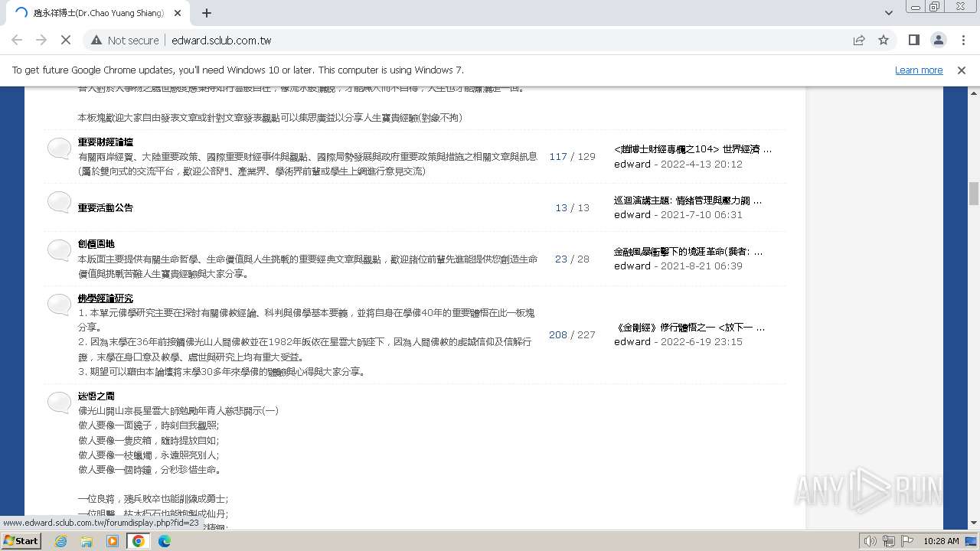The image size is (980, 551).
Task: Open the 重要財經論壇 forum
Action: (106, 142)
